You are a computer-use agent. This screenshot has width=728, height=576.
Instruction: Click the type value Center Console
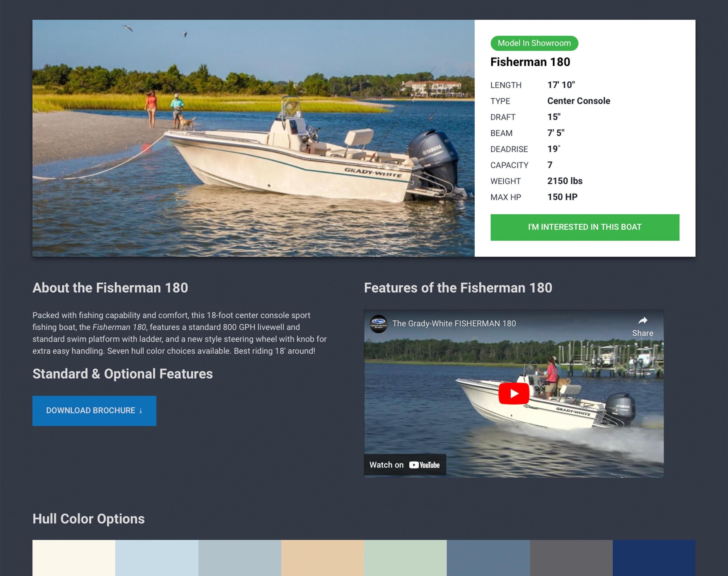579,101
